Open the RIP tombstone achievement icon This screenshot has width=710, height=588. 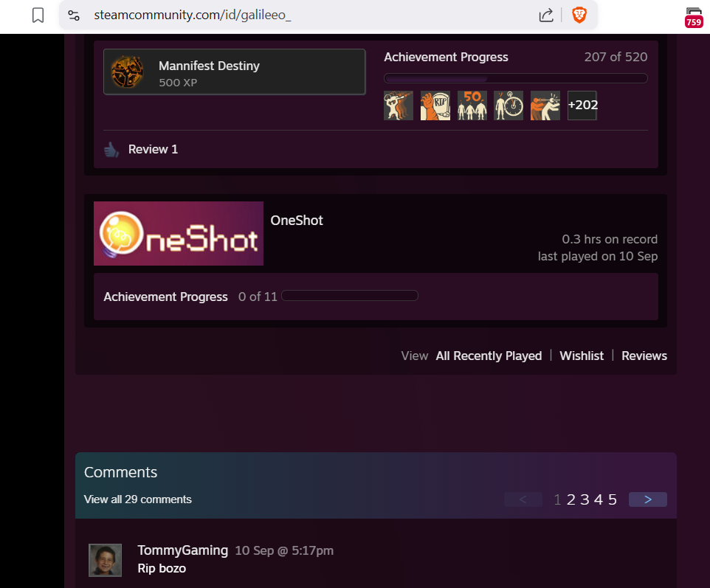[435, 105]
